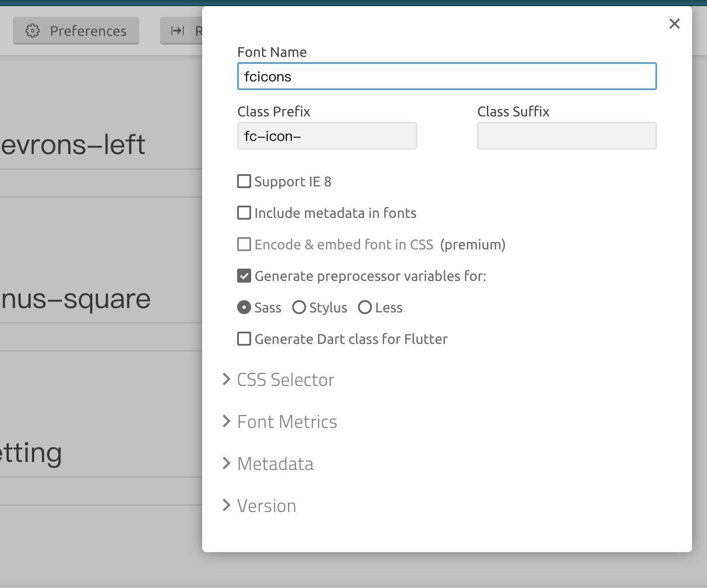This screenshot has height=588, width=707.
Task: Click the Font Name input field
Action: [x=447, y=76]
